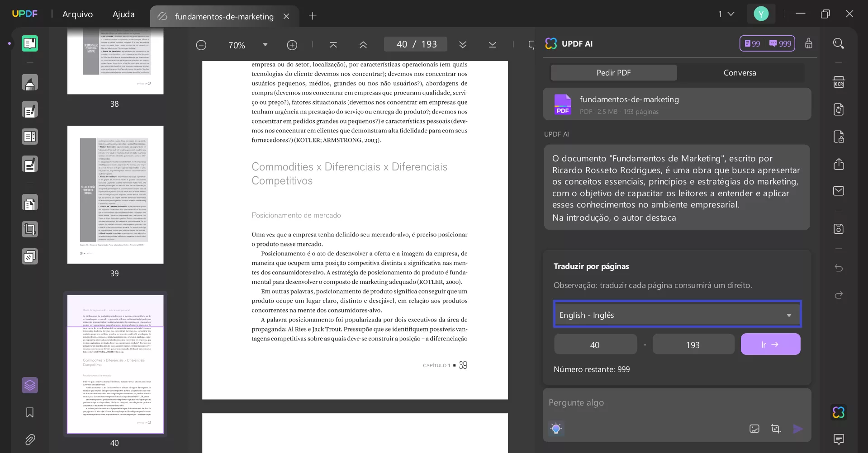Open the email document tool

point(839,191)
